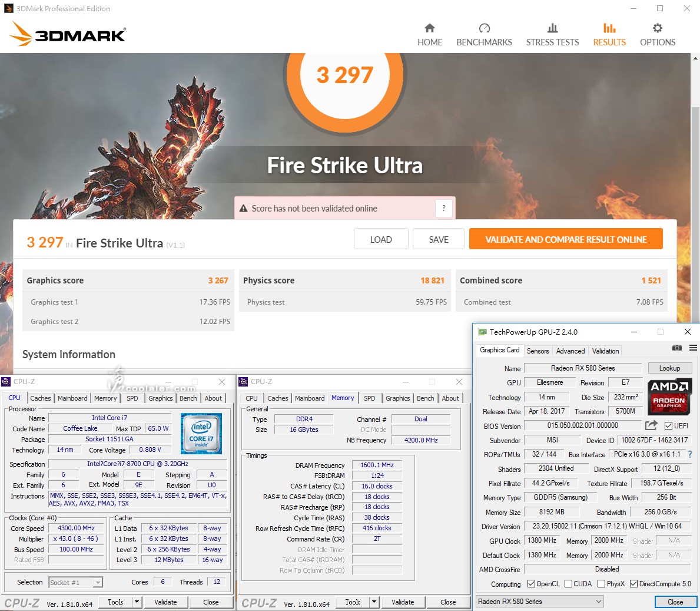Toggle PhysX checkbox in GPU-Z
This screenshot has width=700, height=611.
point(601,584)
